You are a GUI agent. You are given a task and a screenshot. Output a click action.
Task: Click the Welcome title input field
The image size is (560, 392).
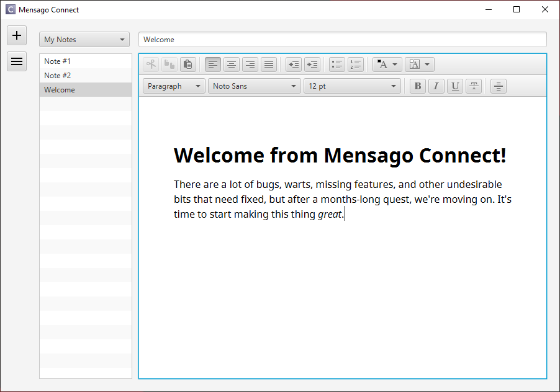[343, 40]
